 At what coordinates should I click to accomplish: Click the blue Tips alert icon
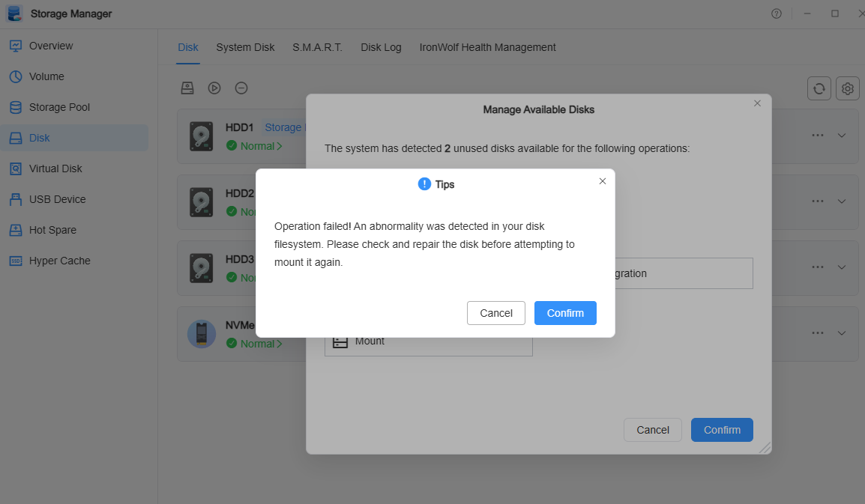(424, 184)
